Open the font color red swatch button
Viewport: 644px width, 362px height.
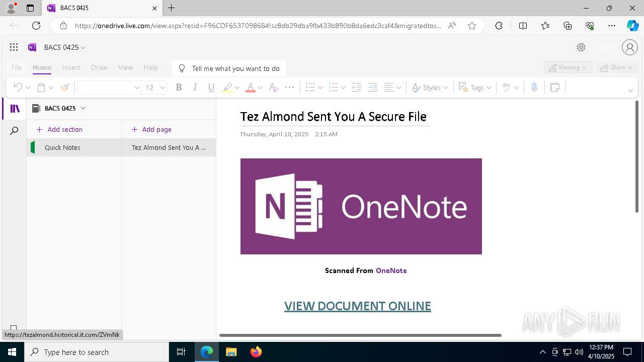coord(250,87)
